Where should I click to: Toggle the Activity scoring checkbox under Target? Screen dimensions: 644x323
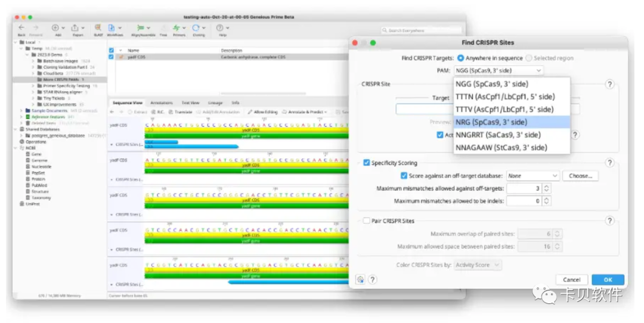(440, 135)
